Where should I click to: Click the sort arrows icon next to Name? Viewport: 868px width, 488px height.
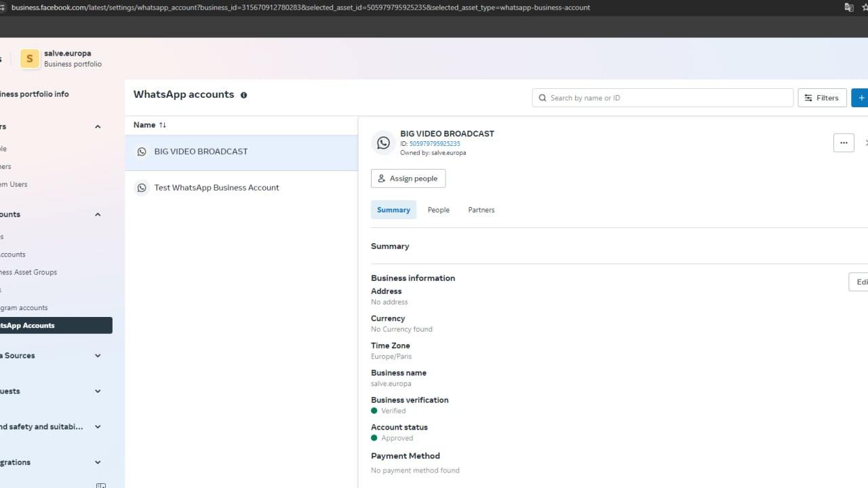click(x=163, y=125)
